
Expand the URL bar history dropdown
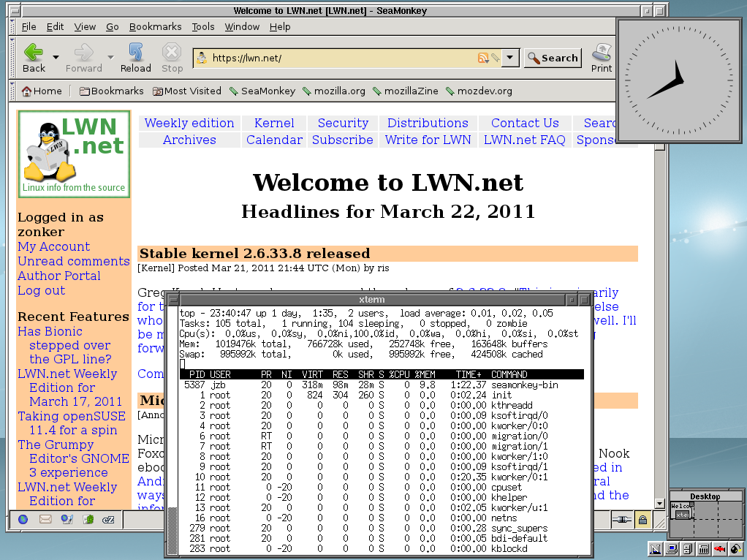(x=511, y=58)
